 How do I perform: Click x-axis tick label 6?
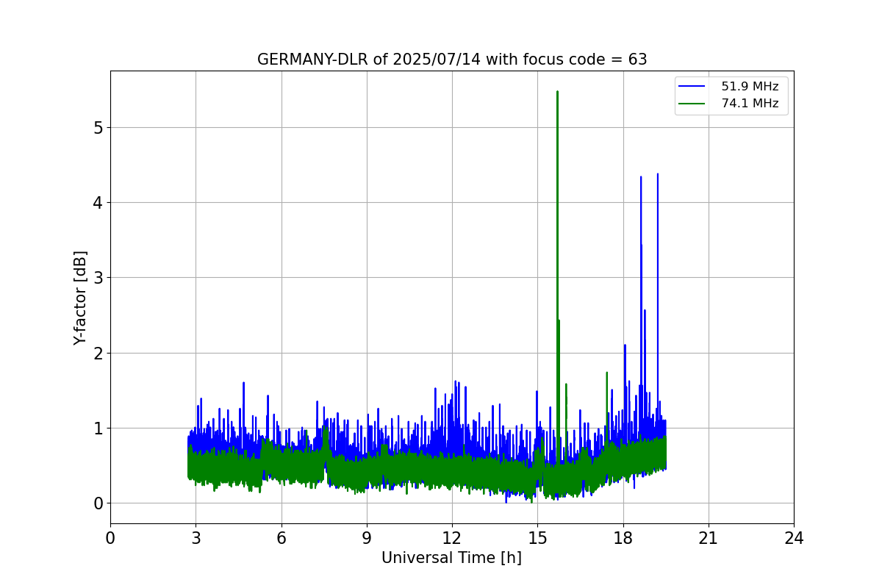(x=282, y=538)
